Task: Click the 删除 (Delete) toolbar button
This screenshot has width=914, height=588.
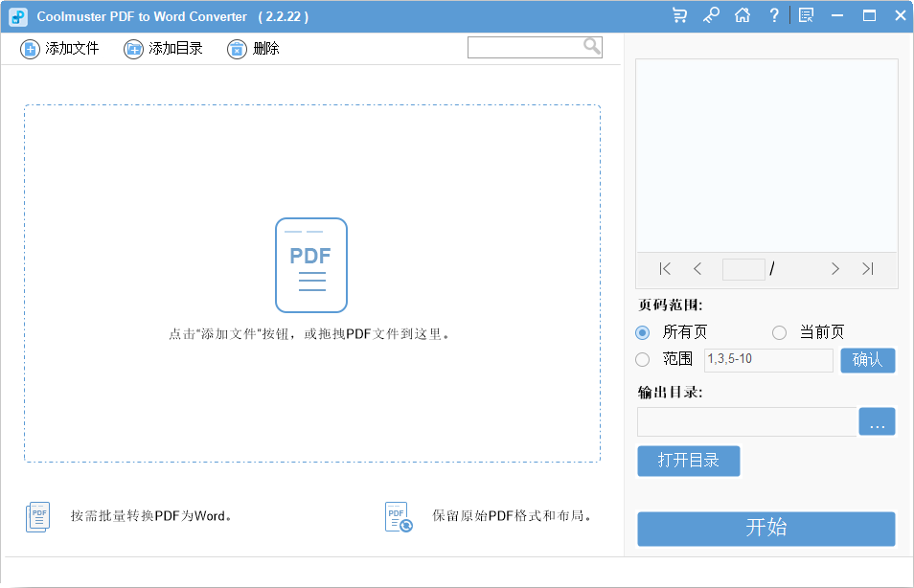Action: point(254,49)
